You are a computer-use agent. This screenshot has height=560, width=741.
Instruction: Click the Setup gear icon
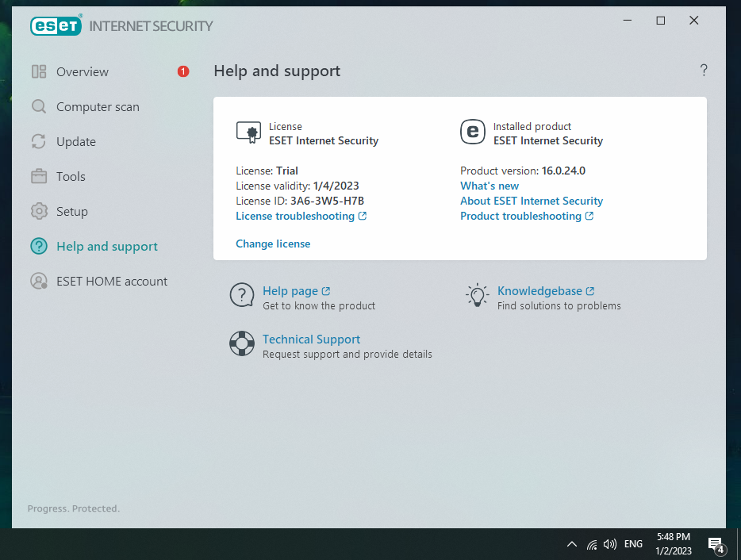(x=39, y=211)
